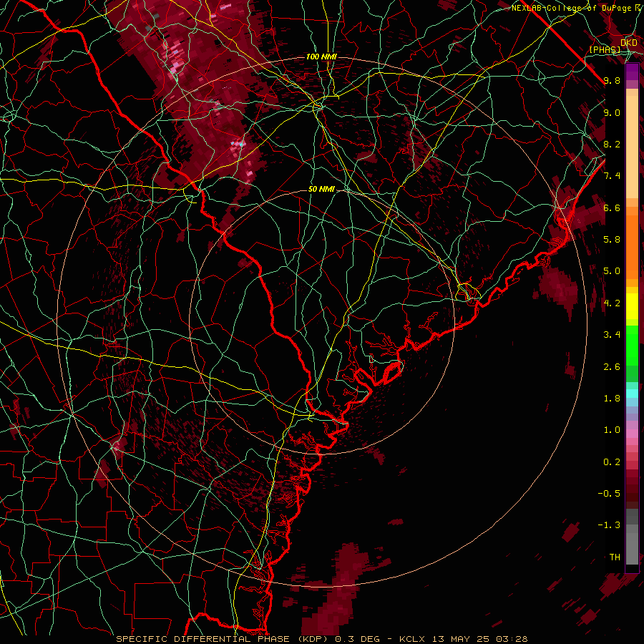Click the 0.2 value on the color scale

click(612, 462)
